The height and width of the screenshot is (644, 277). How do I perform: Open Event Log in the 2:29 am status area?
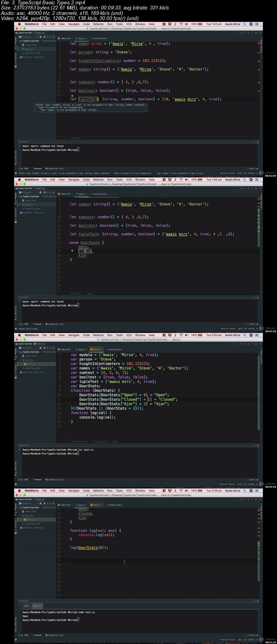[252, 635]
